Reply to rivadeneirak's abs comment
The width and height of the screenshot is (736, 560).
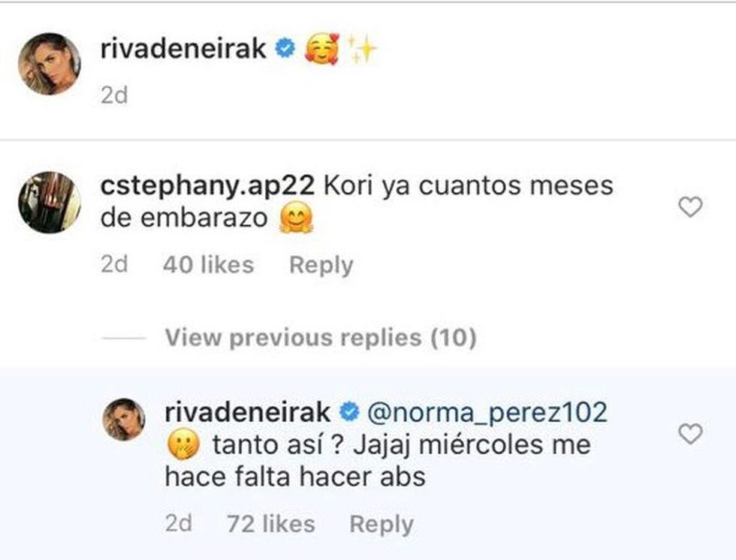click(382, 524)
